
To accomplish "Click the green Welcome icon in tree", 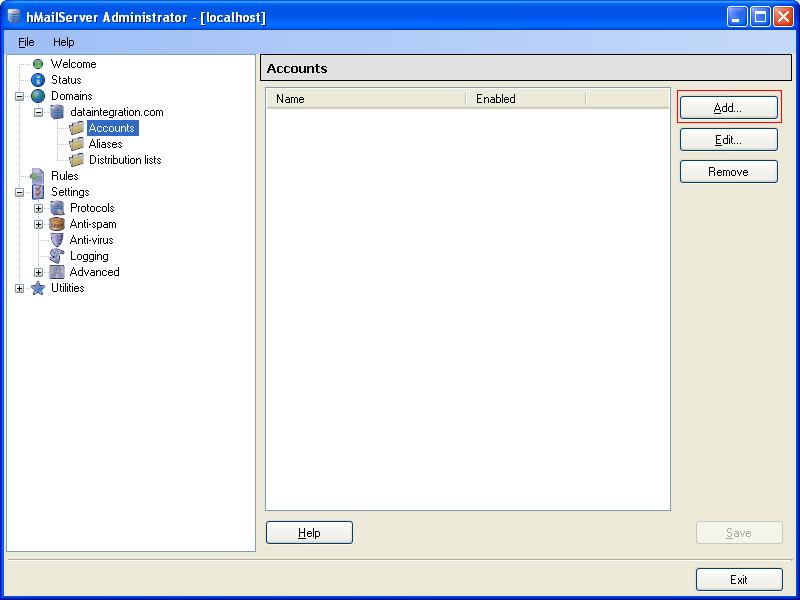I will coord(38,64).
